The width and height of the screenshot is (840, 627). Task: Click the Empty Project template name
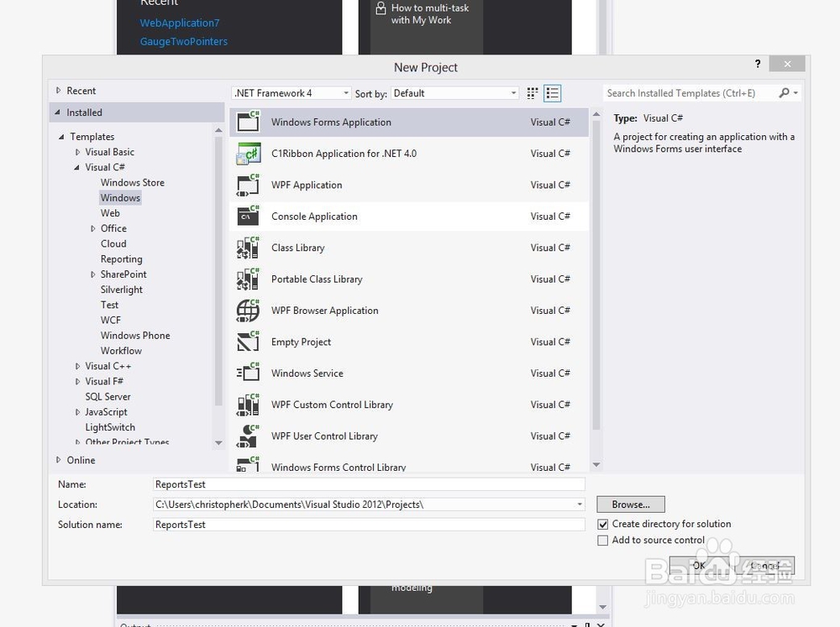(x=301, y=342)
